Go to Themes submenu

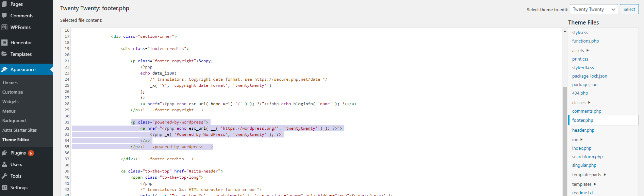10,82
